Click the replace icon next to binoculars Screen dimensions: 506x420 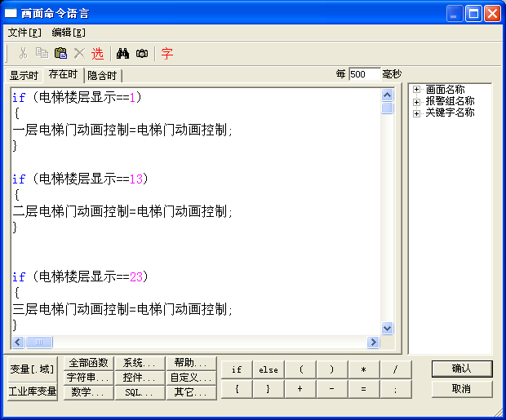[142, 54]
